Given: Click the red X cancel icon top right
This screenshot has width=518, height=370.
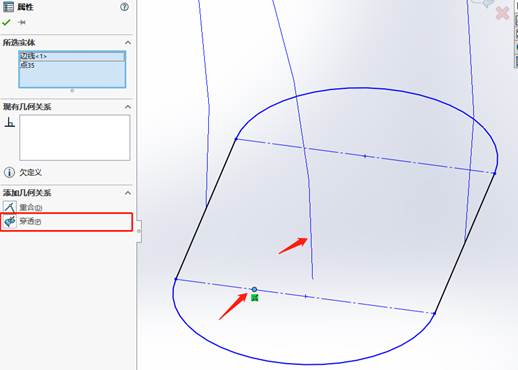Looking at the screenshot, I should coord(502,14).
